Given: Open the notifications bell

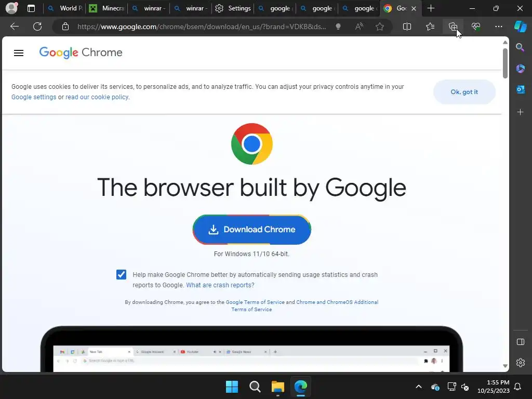Looking at the screenshot, I should pyautogui.click(x=518, y=387).
